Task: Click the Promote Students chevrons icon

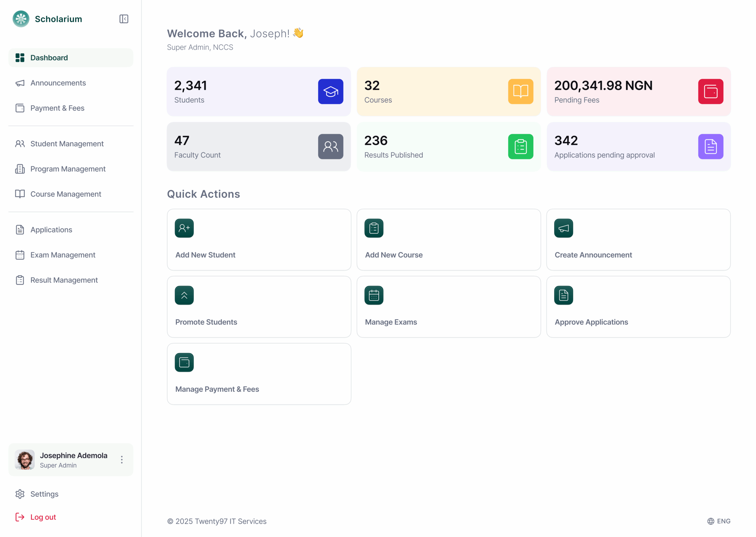Action: pos(184,295)
